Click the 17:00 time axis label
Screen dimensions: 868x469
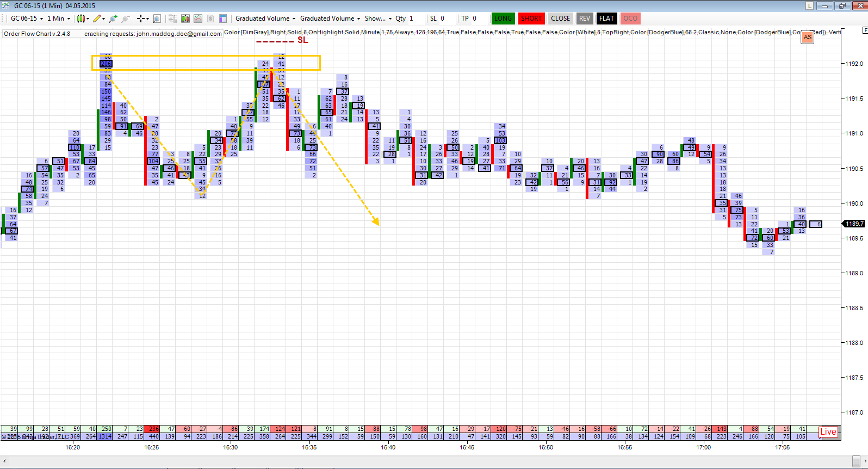click(x=704, y=447)
